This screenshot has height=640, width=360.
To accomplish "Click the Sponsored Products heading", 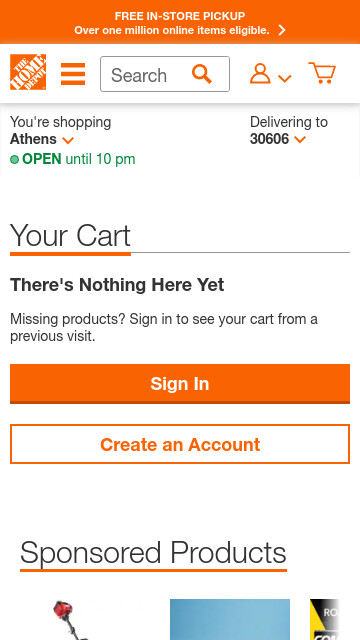I will click(x=153, y=552).
